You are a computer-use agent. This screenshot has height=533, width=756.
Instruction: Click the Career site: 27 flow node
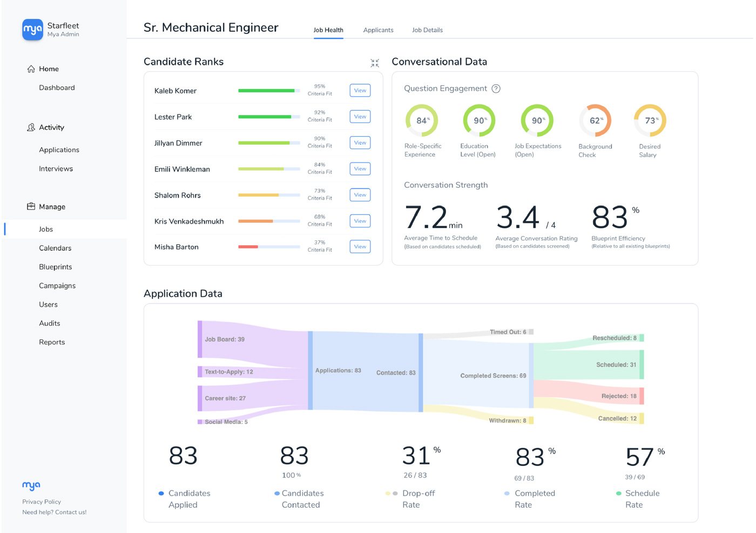200,398
